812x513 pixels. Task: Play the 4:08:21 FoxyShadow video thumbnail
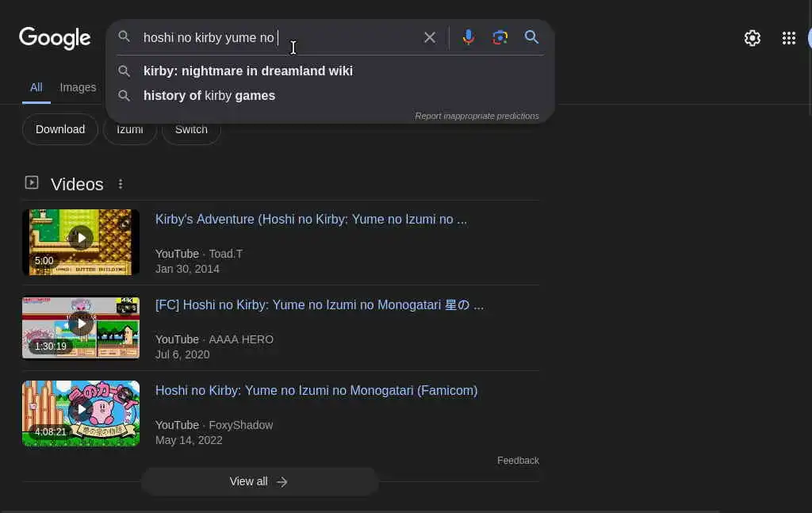[81, 413]
